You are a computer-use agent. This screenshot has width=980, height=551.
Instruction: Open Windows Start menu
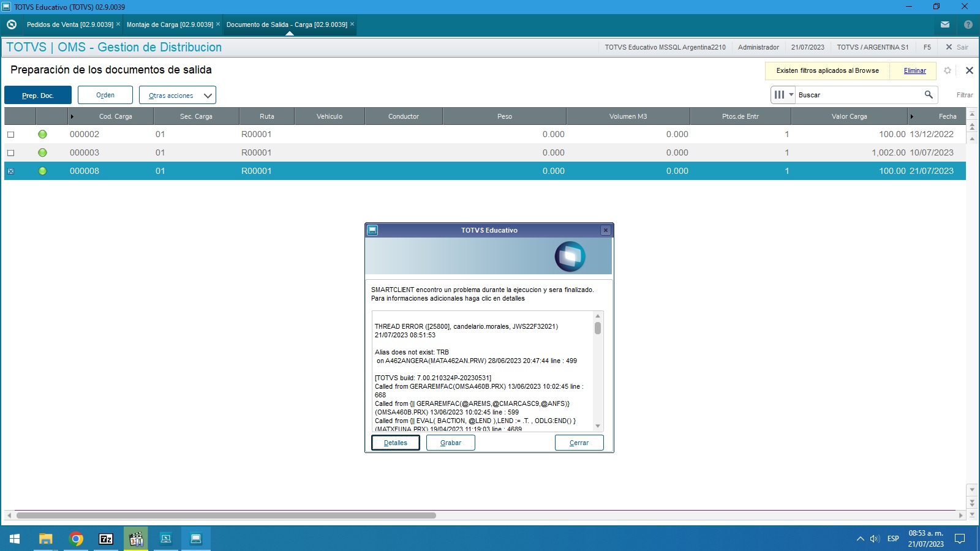tap(15, 539)
